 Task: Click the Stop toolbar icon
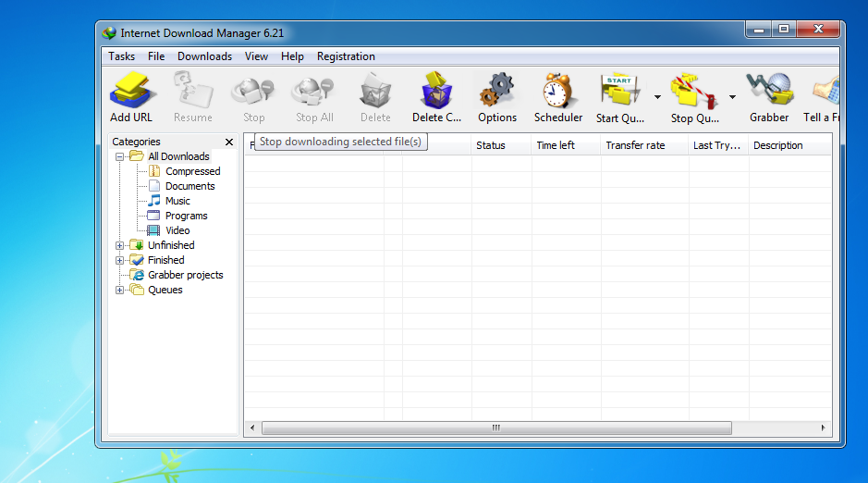[253, 92]
